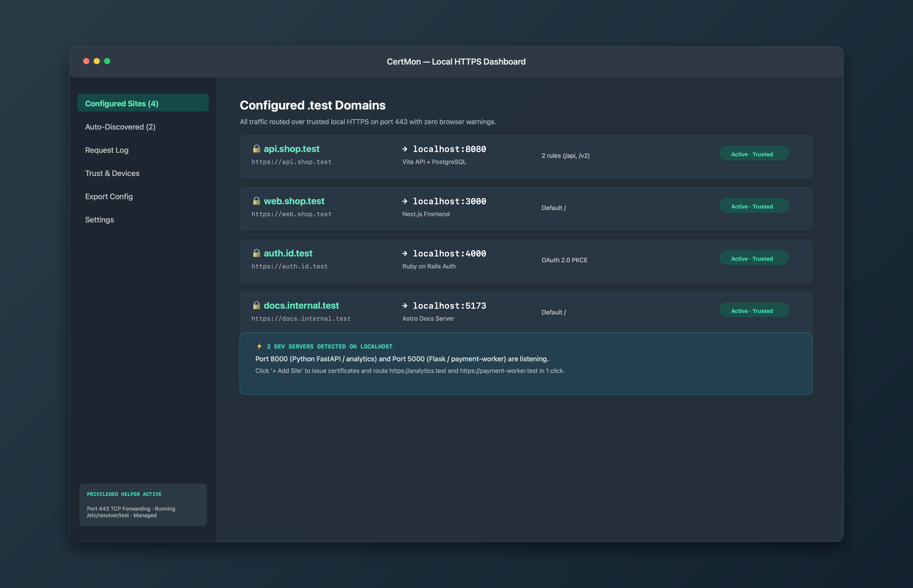913x588 pixels.
Task: Select the localhost:3000 target text
Action: [x=449, y=201]
